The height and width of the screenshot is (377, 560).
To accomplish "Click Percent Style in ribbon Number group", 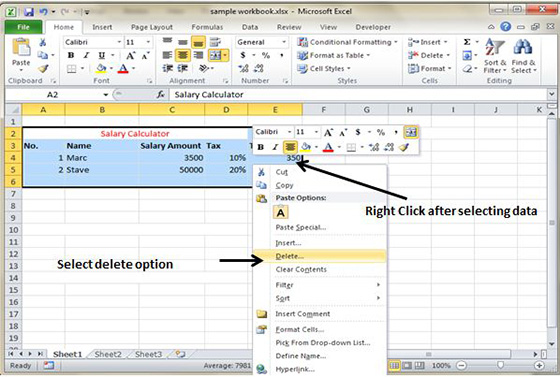I will point(266,55).
